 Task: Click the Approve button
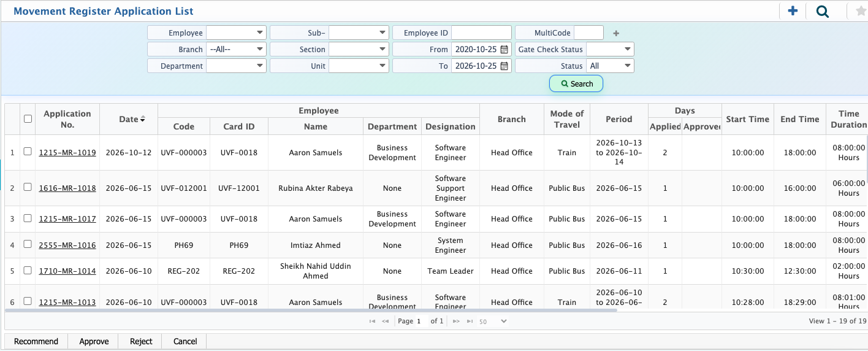[x=94, y=341]
